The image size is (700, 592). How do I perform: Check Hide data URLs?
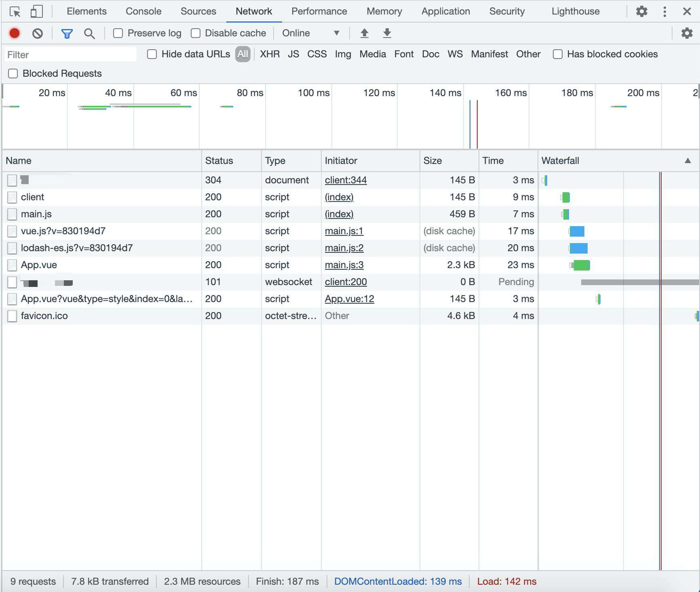[152, 54]
